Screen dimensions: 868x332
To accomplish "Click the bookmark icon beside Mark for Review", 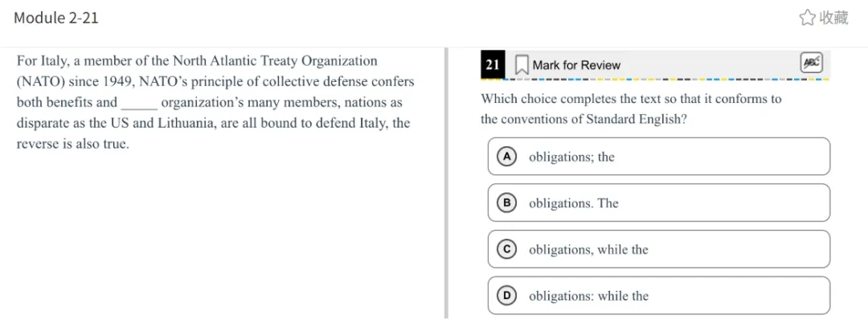I will point(522,65).
